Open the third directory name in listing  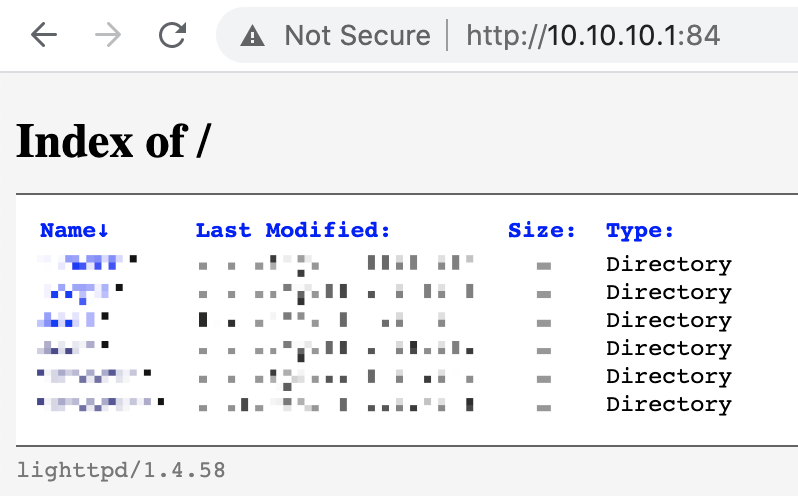(x=72, y=320)
